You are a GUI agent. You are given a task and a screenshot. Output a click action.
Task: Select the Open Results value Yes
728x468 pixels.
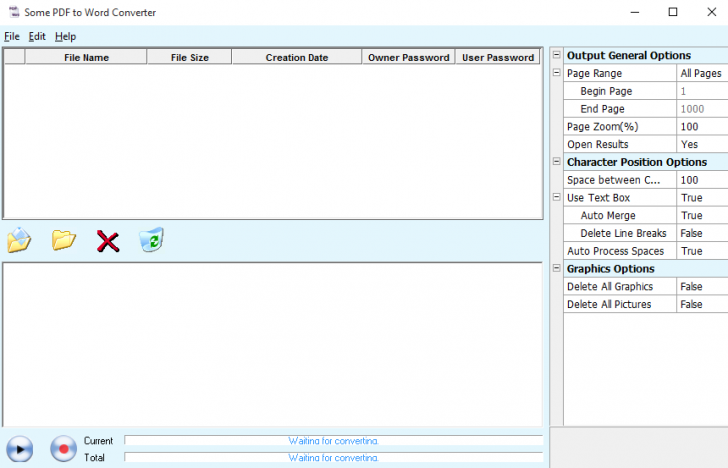coord(702,144)
